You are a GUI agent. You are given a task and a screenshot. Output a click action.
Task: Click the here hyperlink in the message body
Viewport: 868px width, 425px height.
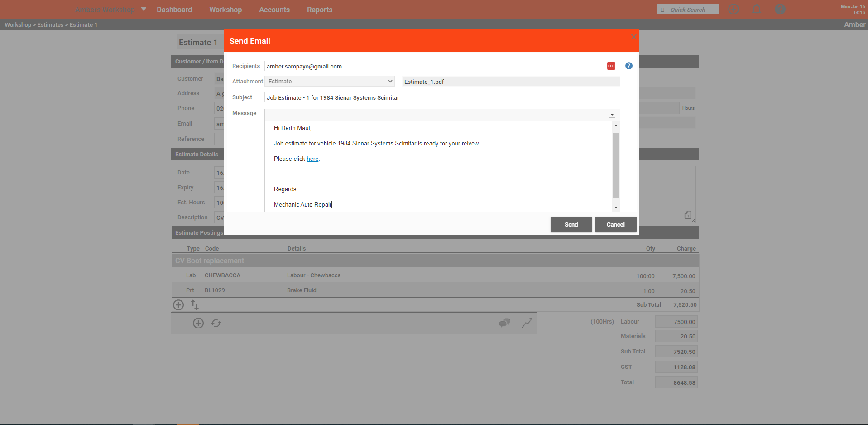click(x=312, y=159)
